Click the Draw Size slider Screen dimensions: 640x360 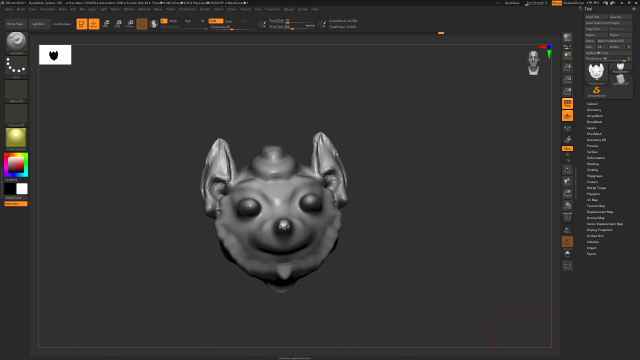292,27
